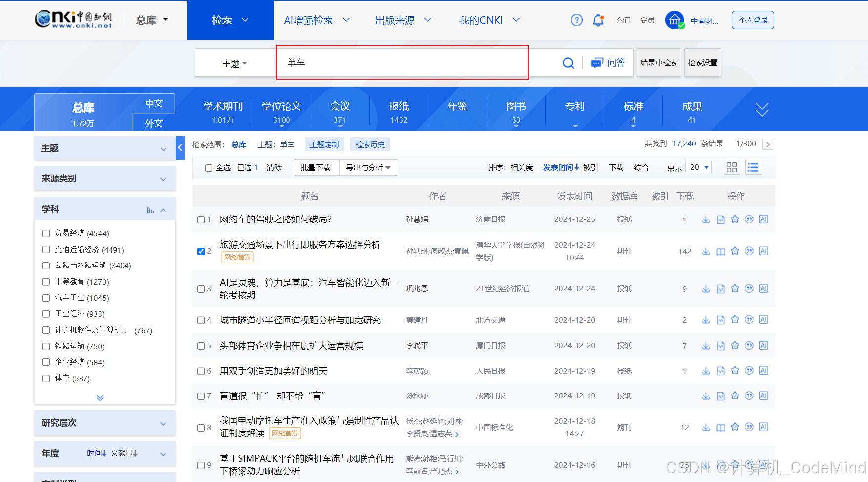The height and width of the screenshot is (482, 868).
Task: Cite 盲道很忙却不帮盲 article
Action: (x=749, y=395)
